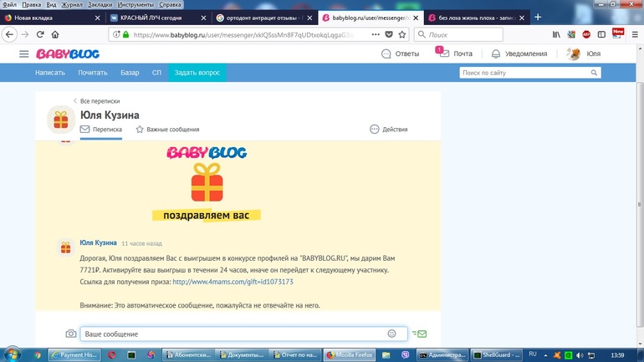Bookmark page with star icon in address bar
This screenshot has height=362, width=644.
(401, 34)
